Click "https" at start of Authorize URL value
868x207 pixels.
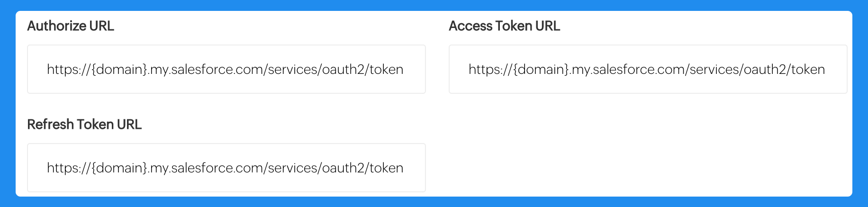62,70
